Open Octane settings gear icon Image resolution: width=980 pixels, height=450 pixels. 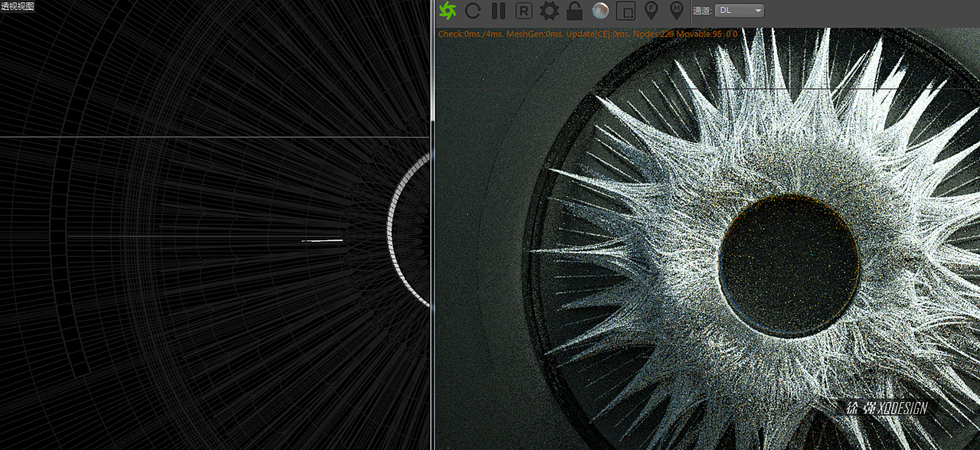pos(549,11)
